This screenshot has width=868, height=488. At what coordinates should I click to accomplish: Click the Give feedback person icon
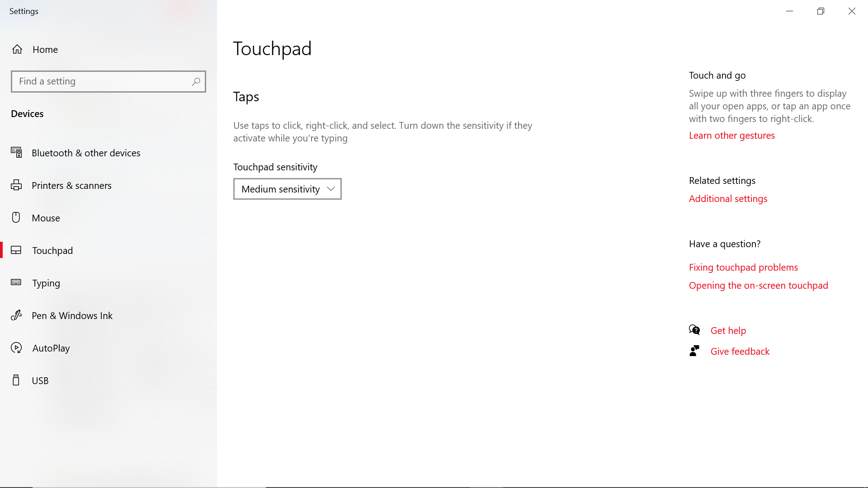(695, 351)
